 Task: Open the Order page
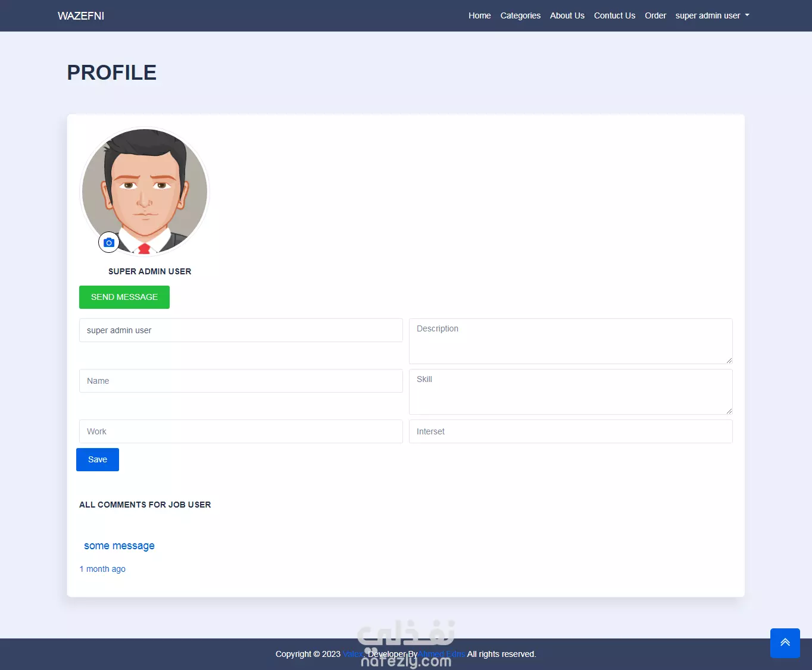[655, 15]
